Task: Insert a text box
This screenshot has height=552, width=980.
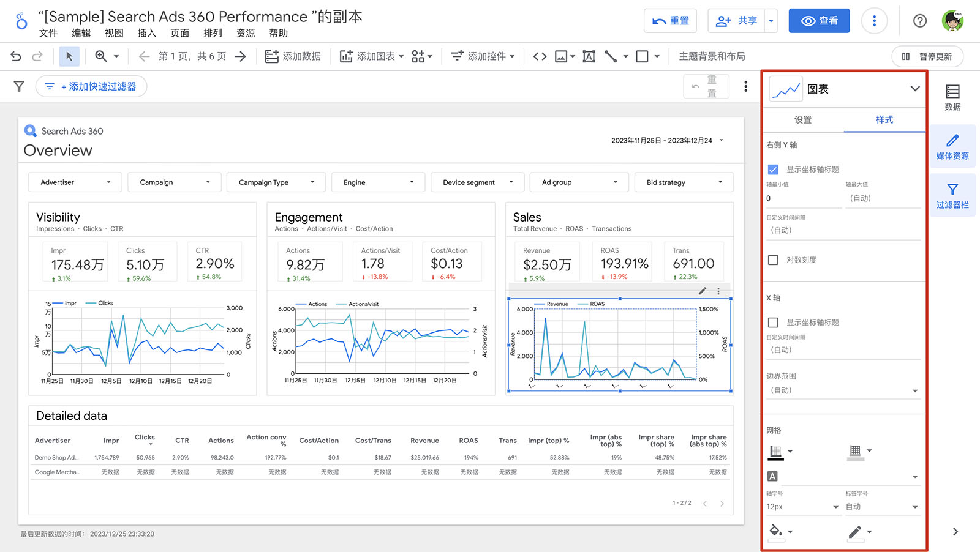Action: click(589, 56)
